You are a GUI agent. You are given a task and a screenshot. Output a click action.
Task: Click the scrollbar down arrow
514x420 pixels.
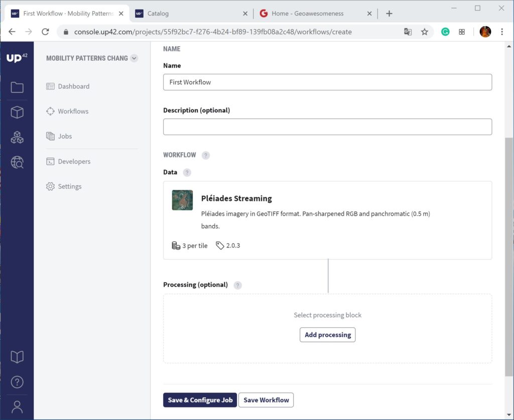pos(509,415)
